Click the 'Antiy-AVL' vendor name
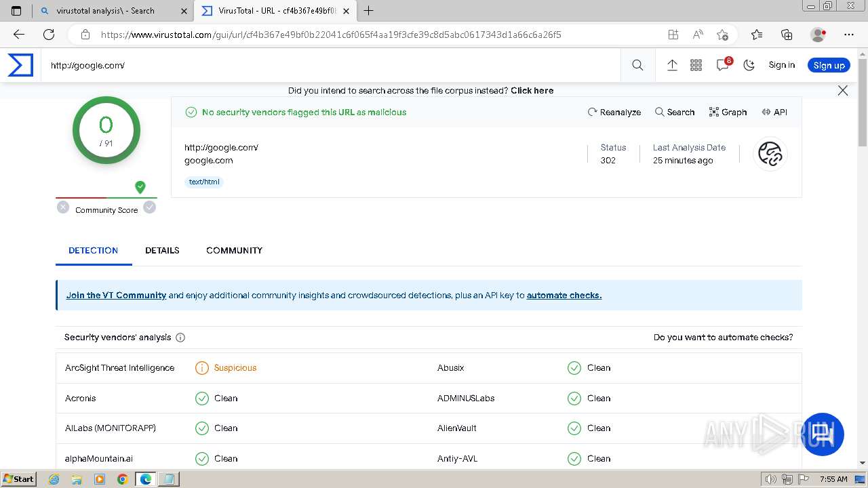The height and width of the screenshot is (488, 868). pos(457,458)
